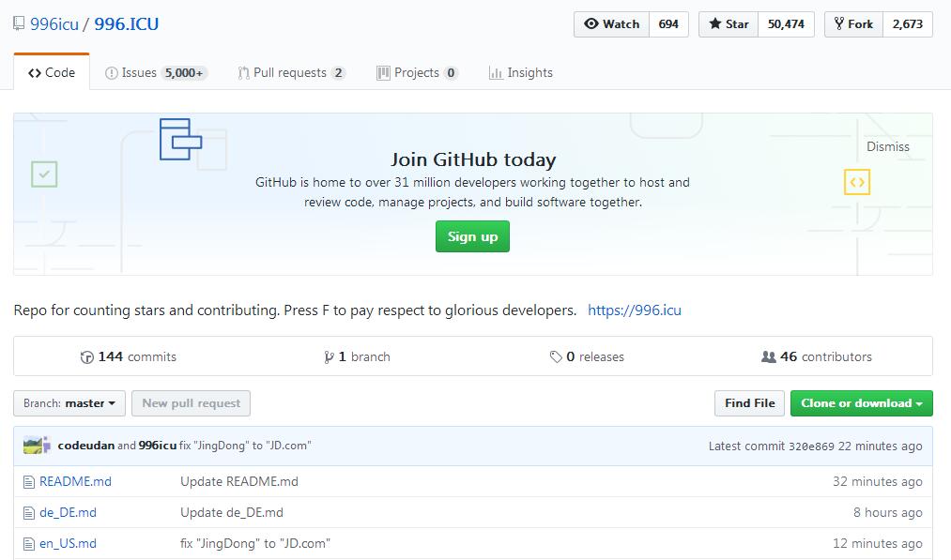
Task: Click the Find File button
Action: (750, 403)
